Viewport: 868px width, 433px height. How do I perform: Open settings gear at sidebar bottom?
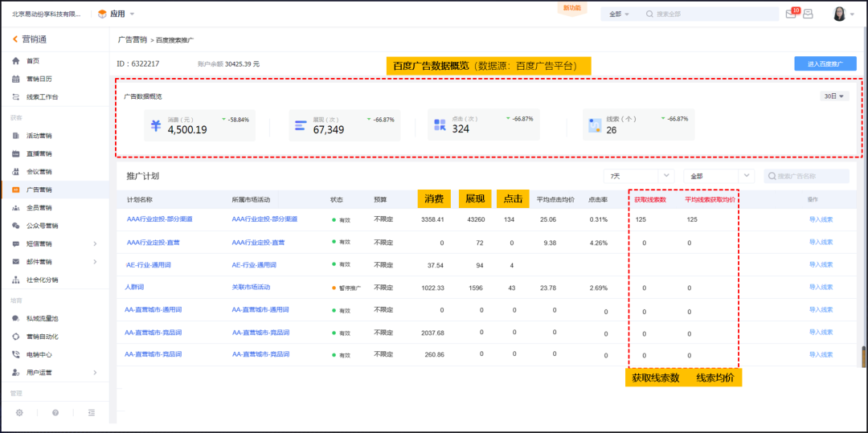point(19,413)
